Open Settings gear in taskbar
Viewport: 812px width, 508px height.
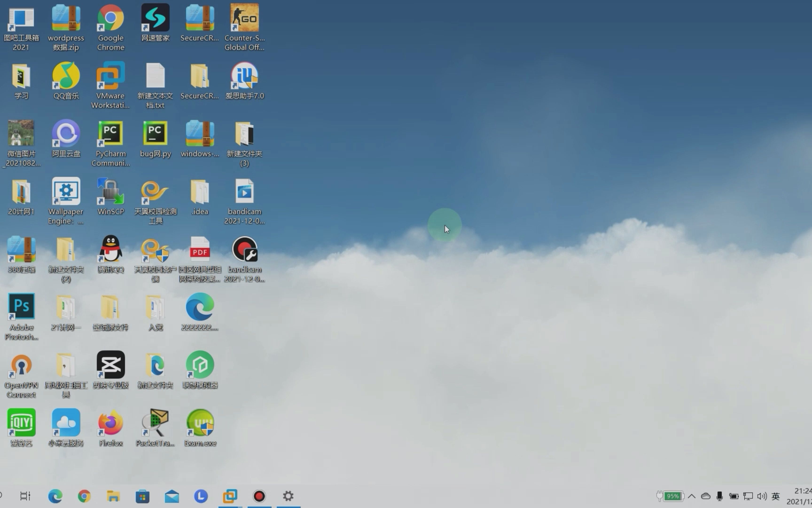288,496
